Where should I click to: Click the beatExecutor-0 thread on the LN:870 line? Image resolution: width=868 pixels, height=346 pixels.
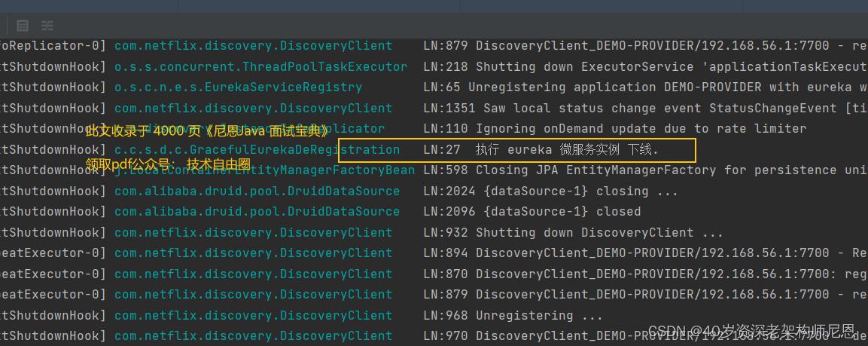pyautogui.click(x=53, y=274)
